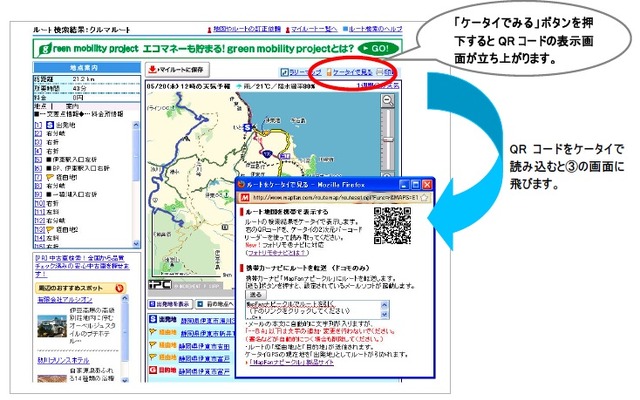
Task: Click recommended spots scrollbar up arrow
Action: tap(125, 299)
